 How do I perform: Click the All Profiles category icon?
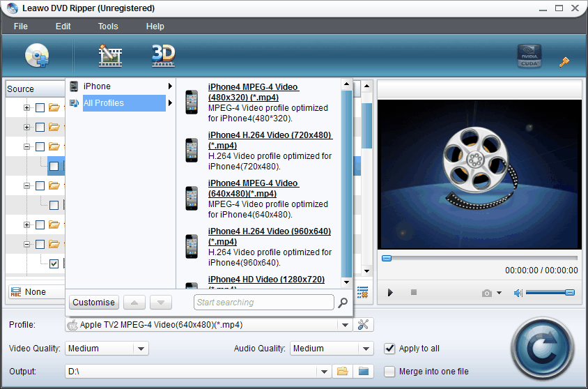[74, 102]
